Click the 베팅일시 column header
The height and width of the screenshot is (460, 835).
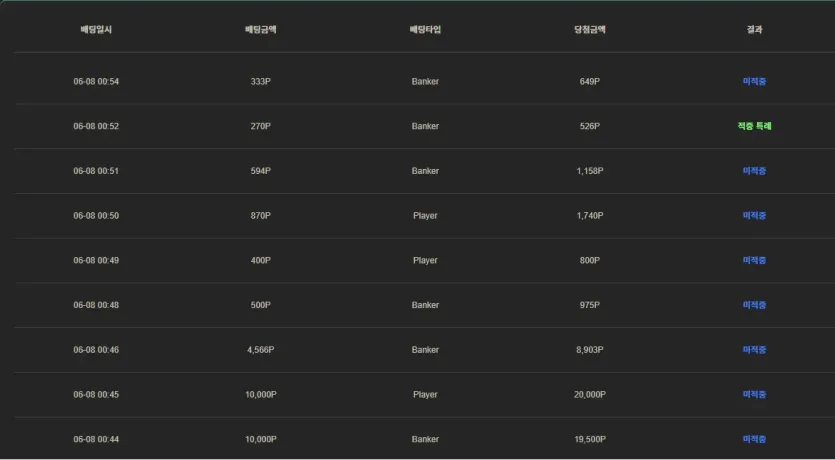96,30
